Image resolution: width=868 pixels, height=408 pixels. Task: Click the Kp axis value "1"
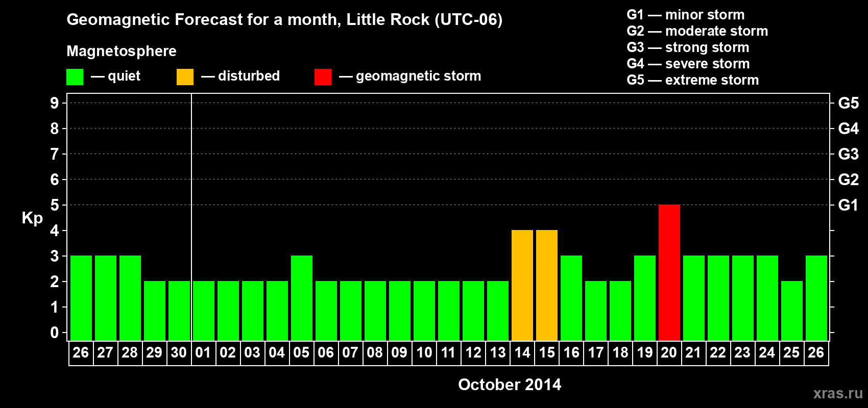(55, 307)
